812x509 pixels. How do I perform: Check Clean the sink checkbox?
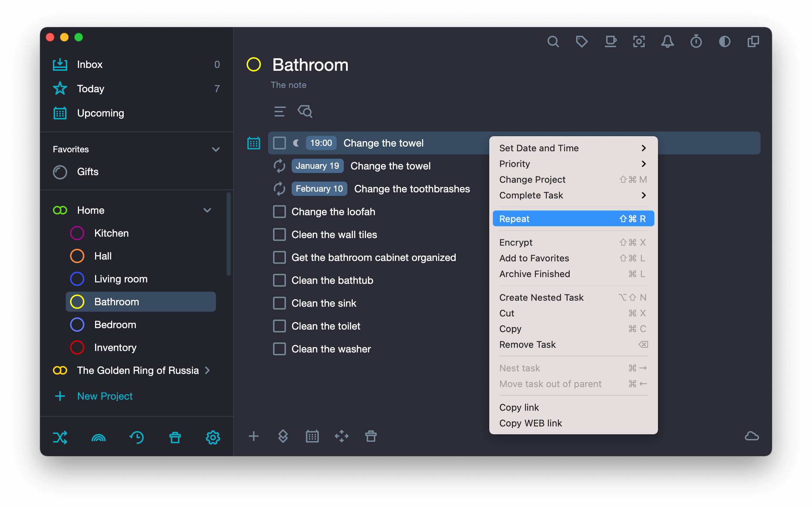279,303
